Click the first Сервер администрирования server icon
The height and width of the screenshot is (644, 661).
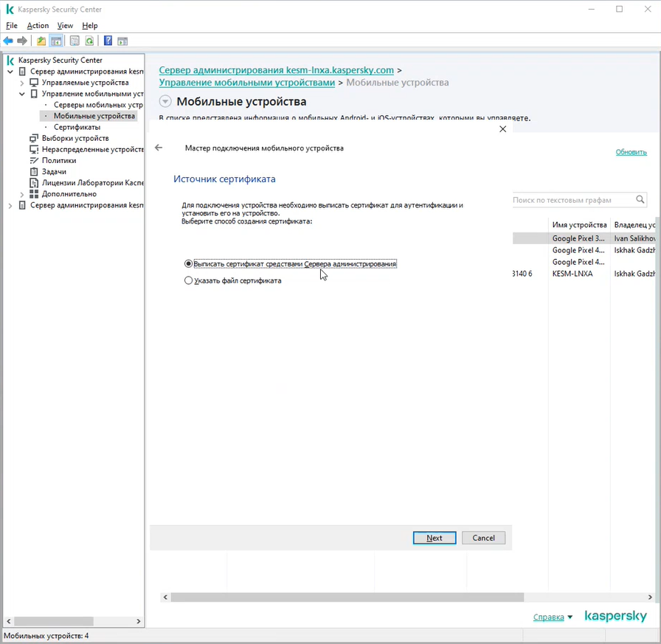[23, 72]
